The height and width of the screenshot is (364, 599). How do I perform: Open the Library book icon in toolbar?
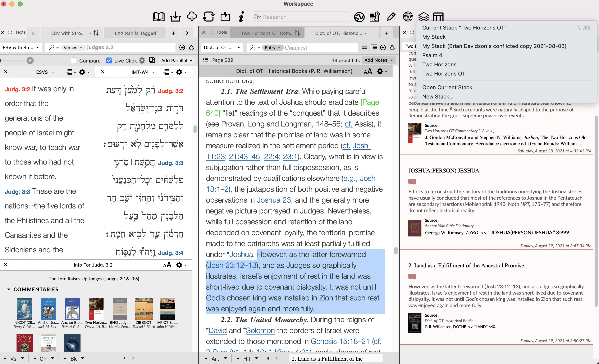click(x=159, y=17)
